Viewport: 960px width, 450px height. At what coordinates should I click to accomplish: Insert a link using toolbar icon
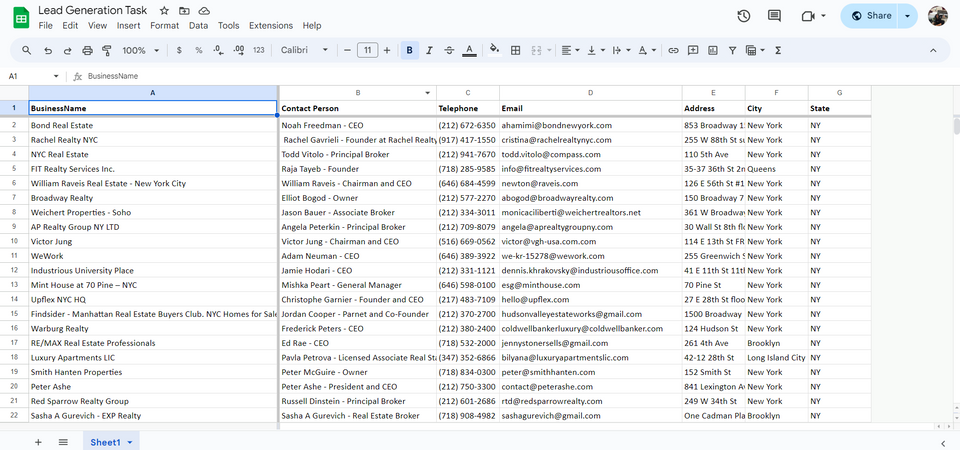pos(674,50)
